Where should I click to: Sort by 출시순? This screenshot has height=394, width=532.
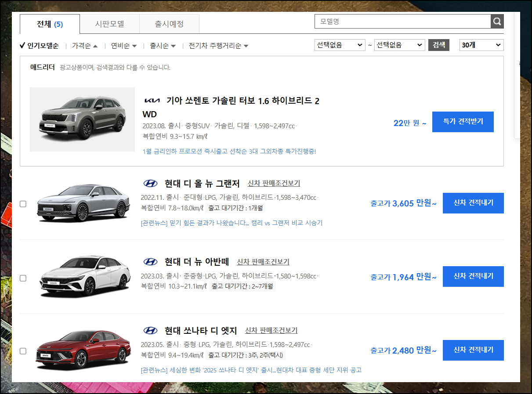[x=163, y=46]
